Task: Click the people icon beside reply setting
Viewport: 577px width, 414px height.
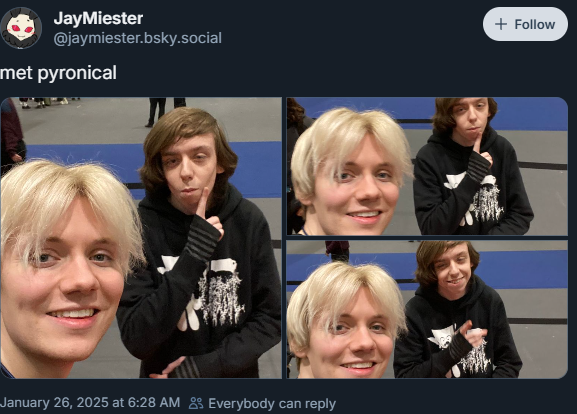Action: click(x=196, y=403)
